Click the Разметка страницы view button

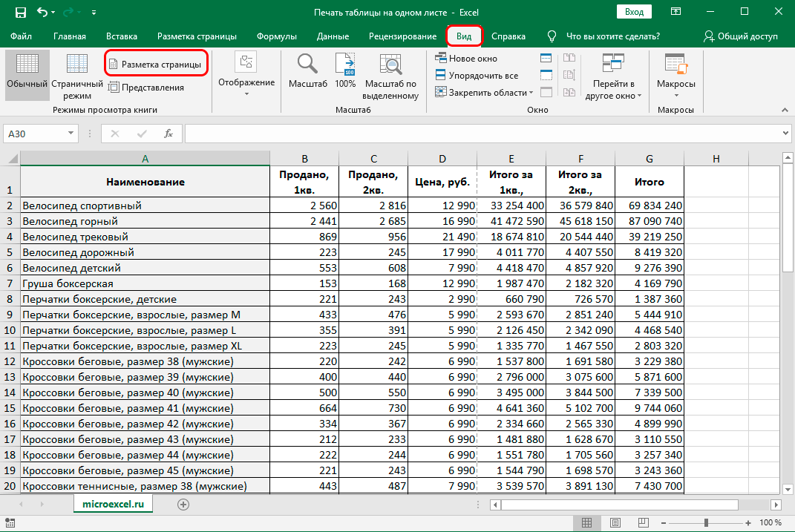pyautogui.click(x=156, y=65)
